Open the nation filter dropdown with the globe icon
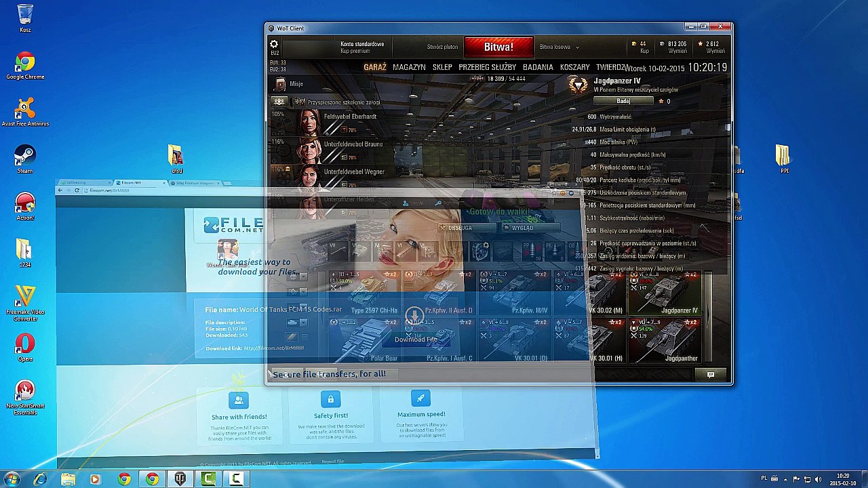 coord(296,276)
